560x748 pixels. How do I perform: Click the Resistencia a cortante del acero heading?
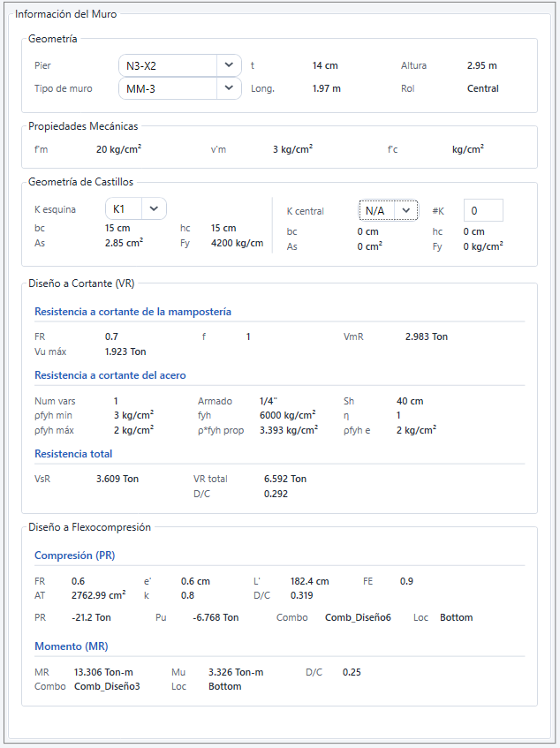point(110,375)
